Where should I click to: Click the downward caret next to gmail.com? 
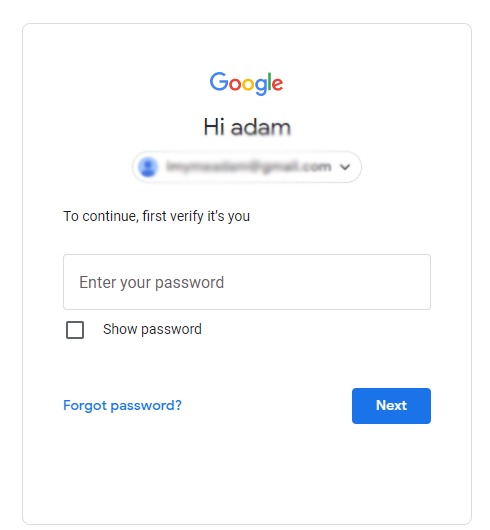pyautogui.click(x=345, y=167)
